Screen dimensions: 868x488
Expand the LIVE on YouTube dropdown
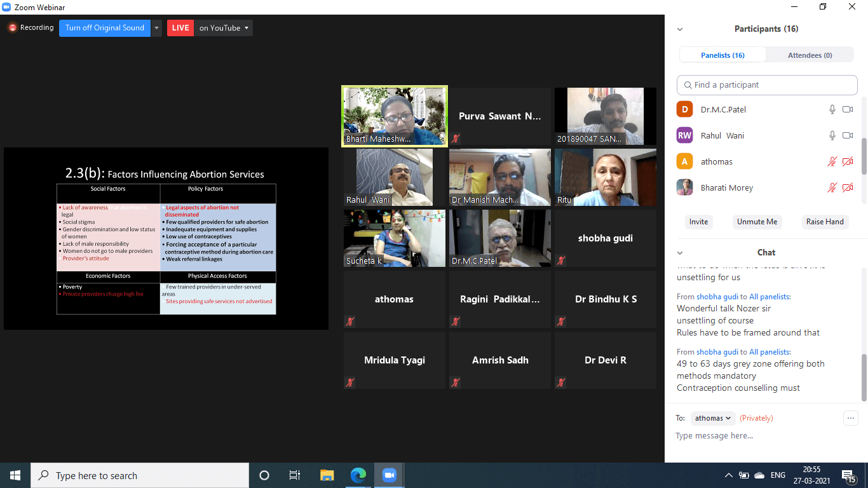pyautogui.click(x=247, y=28)
